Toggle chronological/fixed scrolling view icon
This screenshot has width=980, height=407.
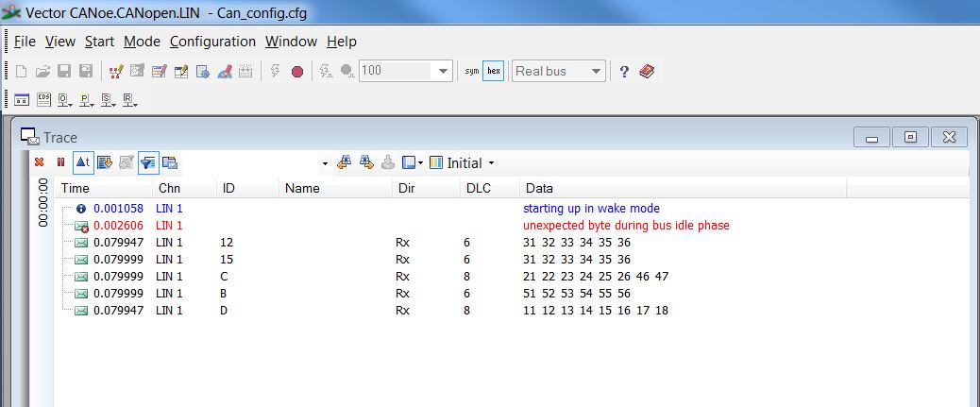coord(105,162)
